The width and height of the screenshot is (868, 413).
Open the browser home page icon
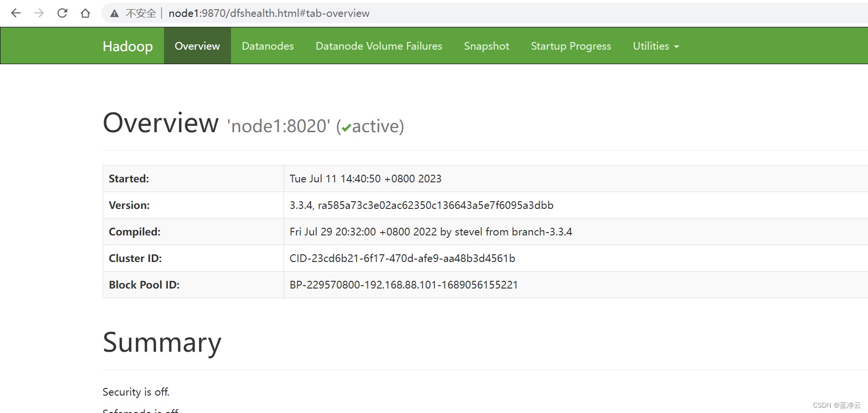(x=85, y=13)
